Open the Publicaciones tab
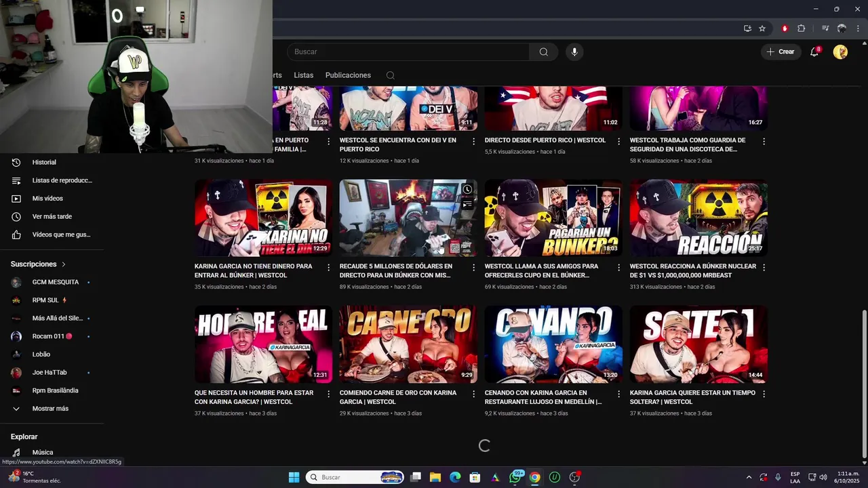This screenshot has height=488, width=868. click(x=348, y=75)
